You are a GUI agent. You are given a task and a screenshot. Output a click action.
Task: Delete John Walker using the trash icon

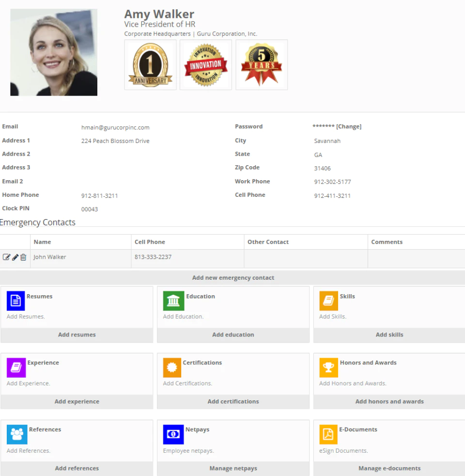[x=23, y=257]
